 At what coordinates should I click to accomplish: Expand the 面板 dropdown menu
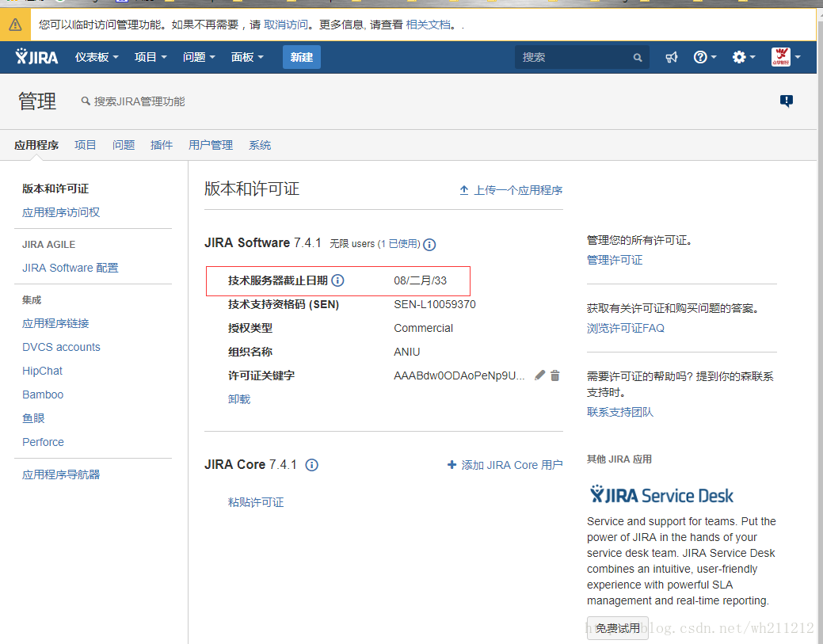247,57
